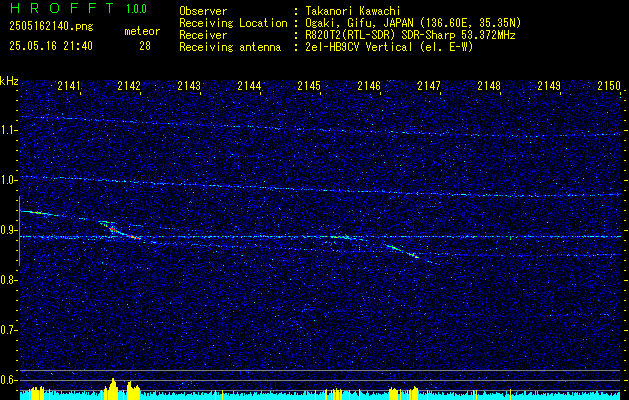Click time marker 2144

pos(249,86)
